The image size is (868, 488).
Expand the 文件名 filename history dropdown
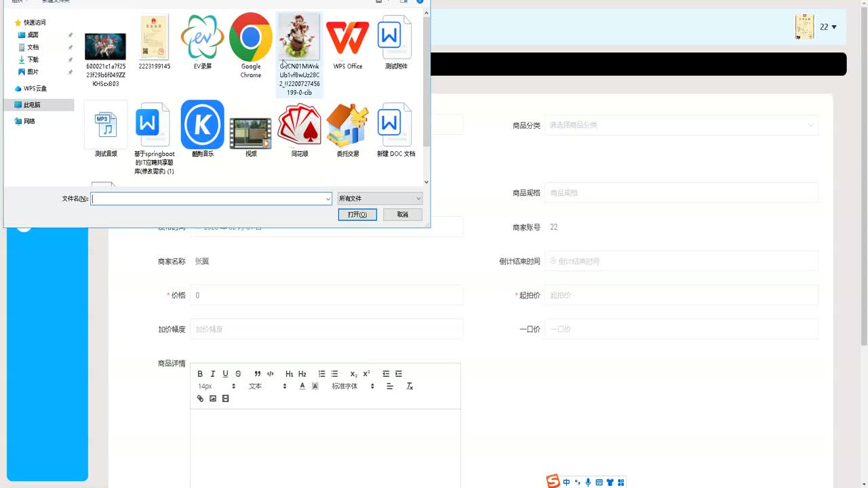328,199
